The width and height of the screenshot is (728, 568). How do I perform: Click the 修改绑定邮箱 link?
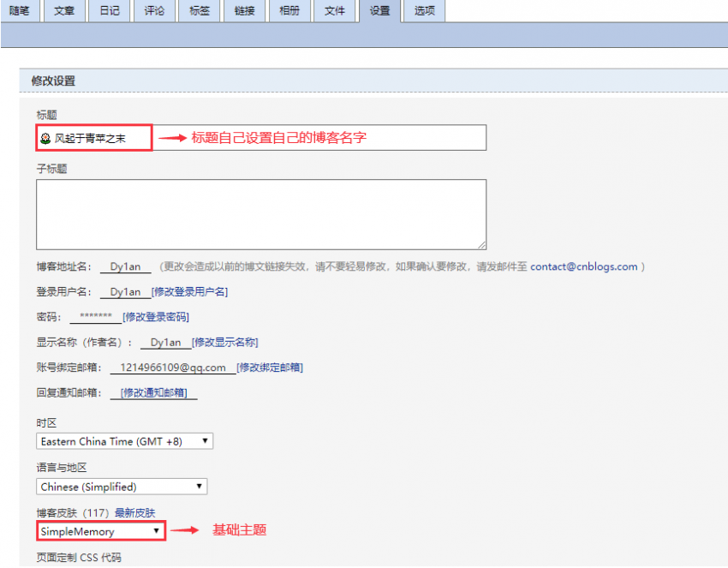coord(270,368)
